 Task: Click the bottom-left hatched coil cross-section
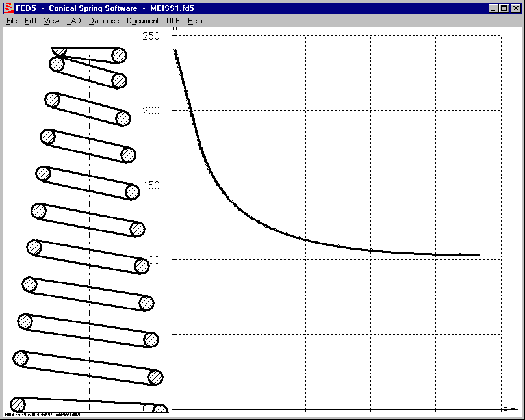18,404
